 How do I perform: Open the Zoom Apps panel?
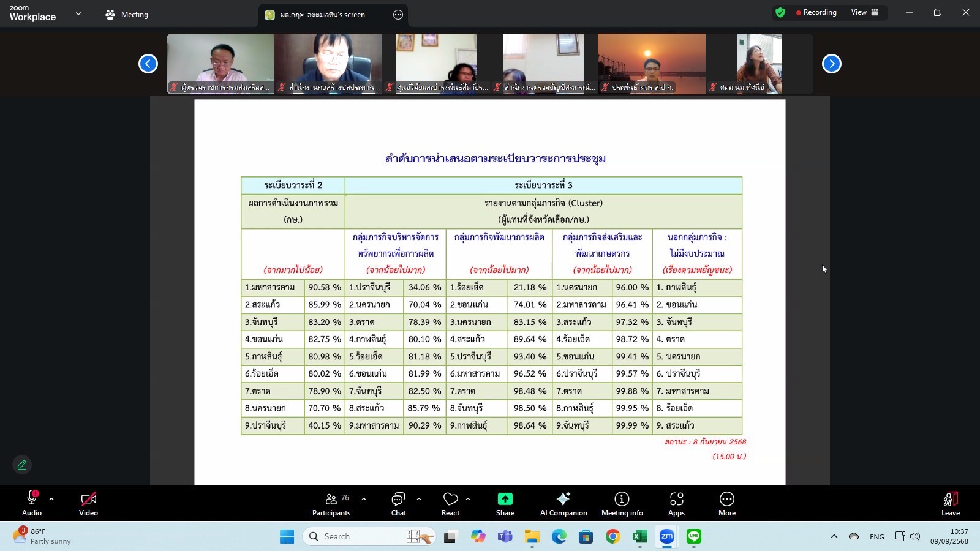coord(676,503)
